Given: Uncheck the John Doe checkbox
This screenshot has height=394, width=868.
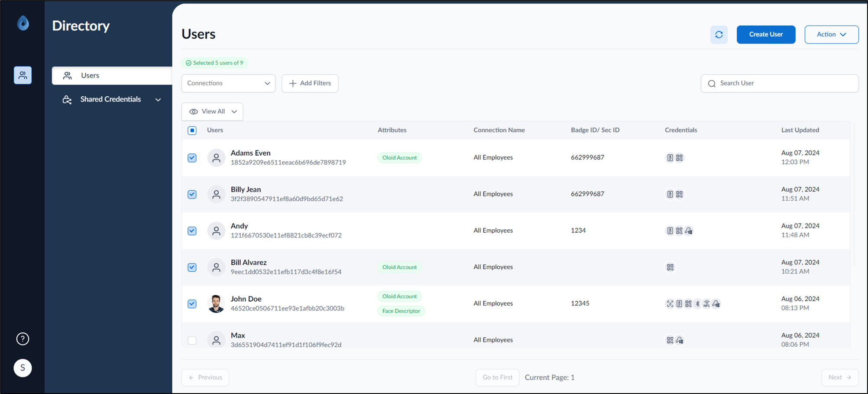Looking at the screenshot, I should (x=192, y=304).
